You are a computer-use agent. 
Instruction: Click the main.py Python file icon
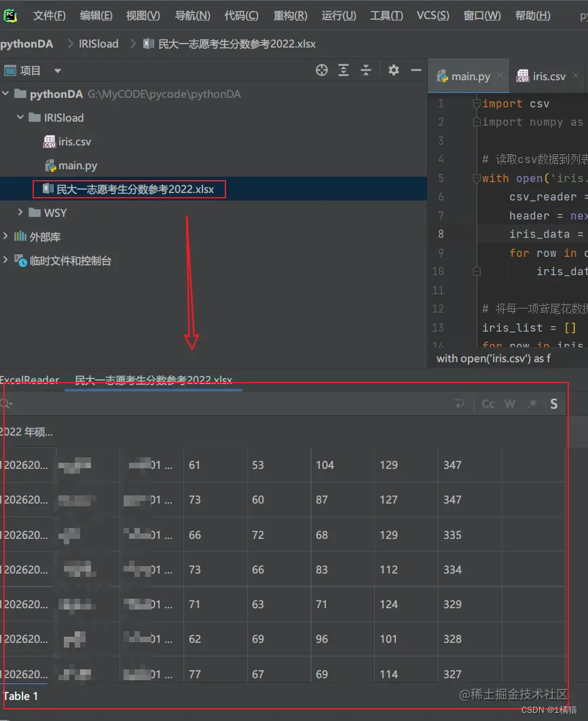click(50, 166)
